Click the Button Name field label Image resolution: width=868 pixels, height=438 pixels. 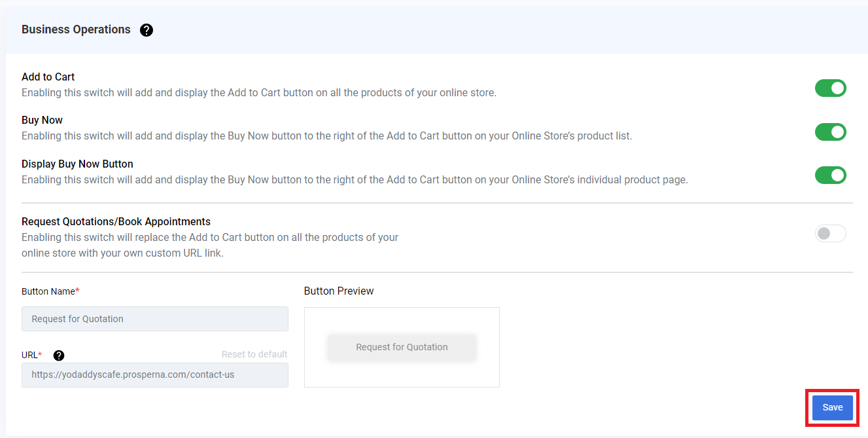[x=50, y=291]
